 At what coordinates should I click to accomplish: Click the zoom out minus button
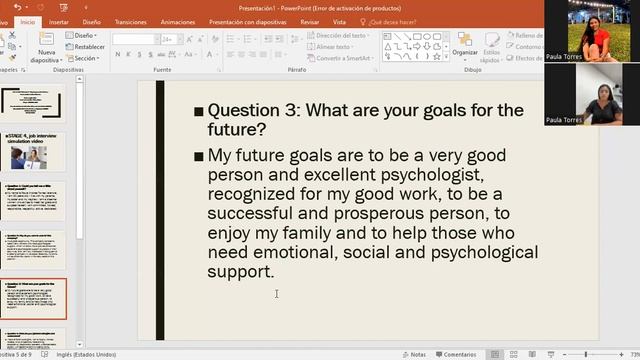564,354
